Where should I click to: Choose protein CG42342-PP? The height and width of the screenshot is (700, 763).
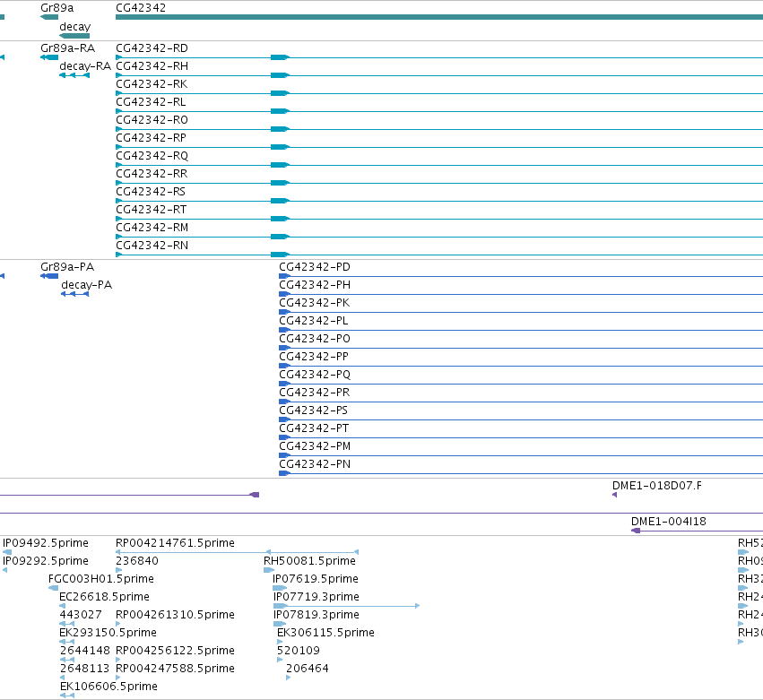pyautogui.click(x=314, y=357)
